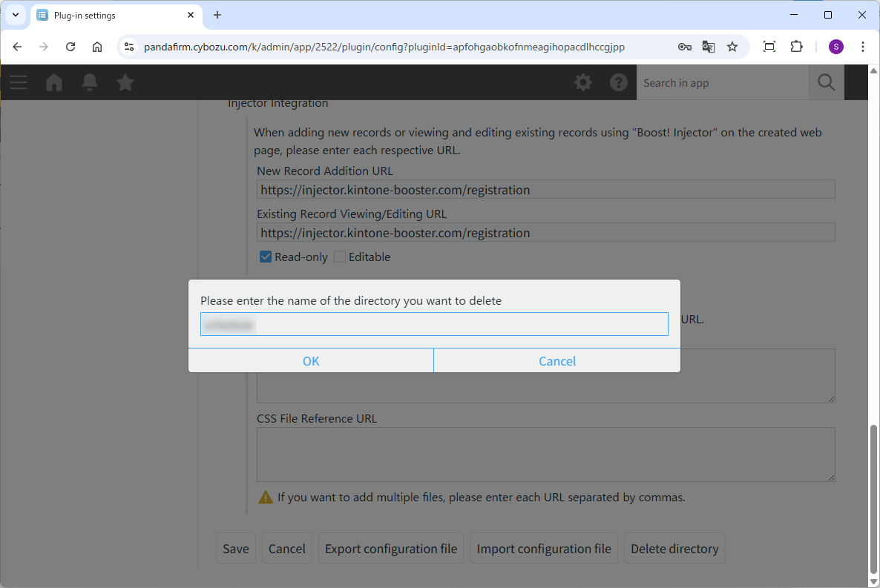Viewport: 880px width, 588px height.
Task: Reload the page
Action: (70, 47)
